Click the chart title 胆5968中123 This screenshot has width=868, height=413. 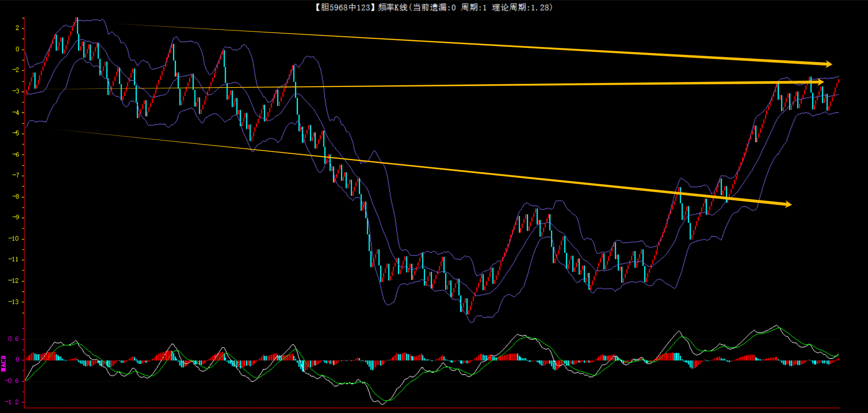click(345, 7)
